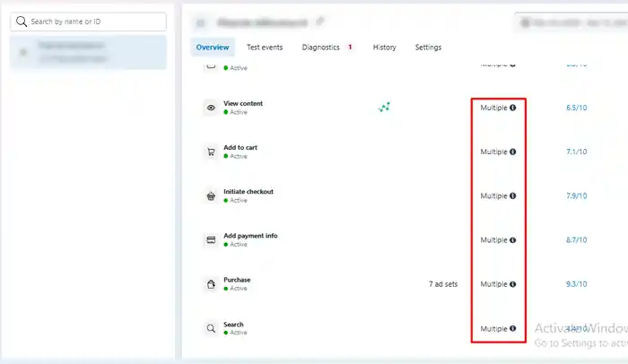Open the Settings tab
Screen dimensions: 628x364
pos(428,48)
